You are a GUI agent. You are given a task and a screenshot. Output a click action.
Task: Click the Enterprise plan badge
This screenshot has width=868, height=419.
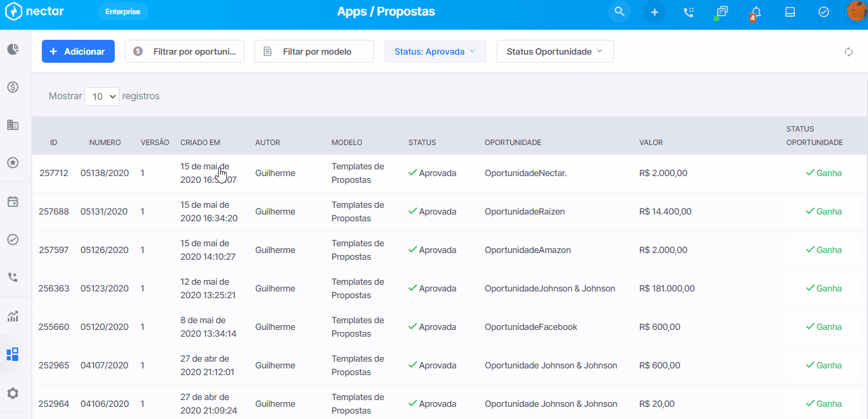point(122,11)
